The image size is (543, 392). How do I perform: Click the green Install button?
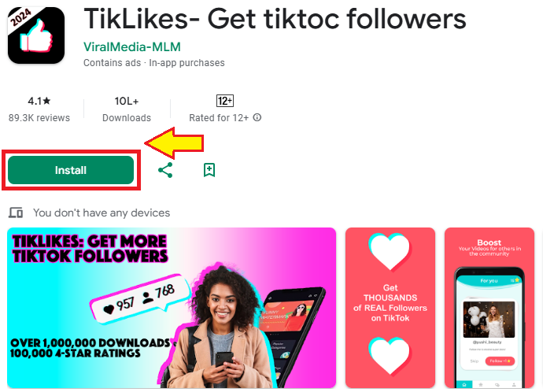pos(71,170)
